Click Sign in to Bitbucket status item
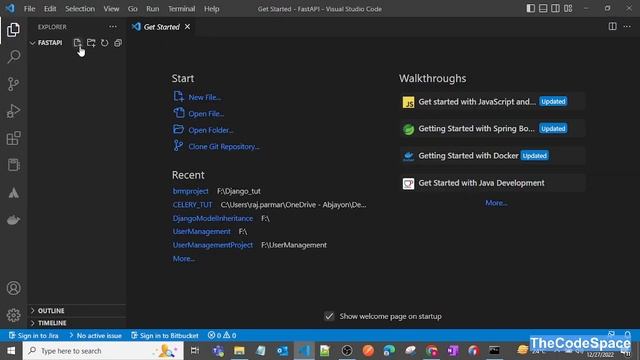Viewport: 640px width, 360px height. (165, 336)
